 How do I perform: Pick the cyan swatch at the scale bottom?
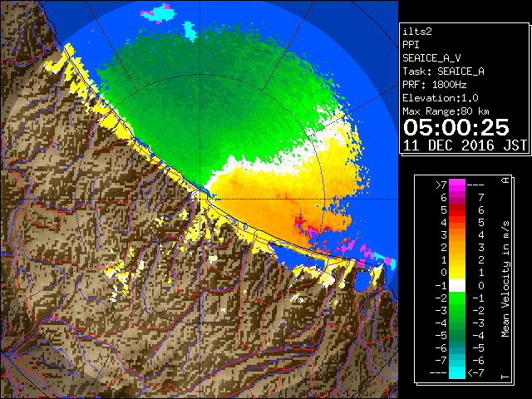coord(457,372)
